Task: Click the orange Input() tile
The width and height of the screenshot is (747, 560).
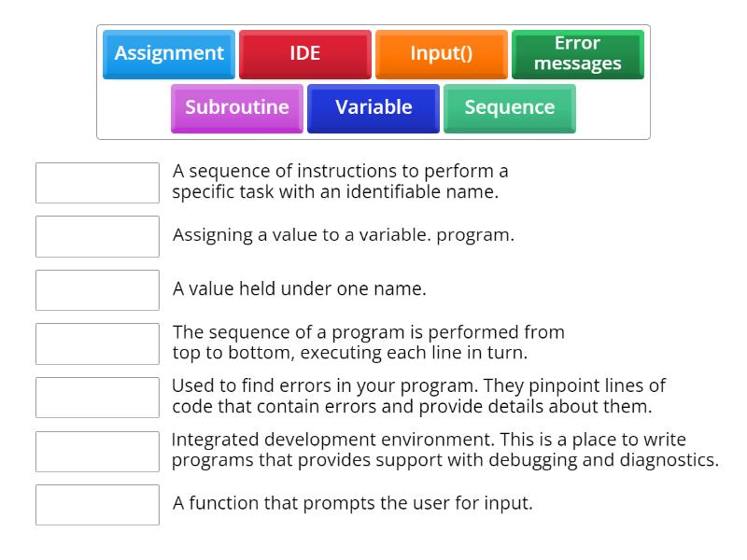Action: click(441, 54)
